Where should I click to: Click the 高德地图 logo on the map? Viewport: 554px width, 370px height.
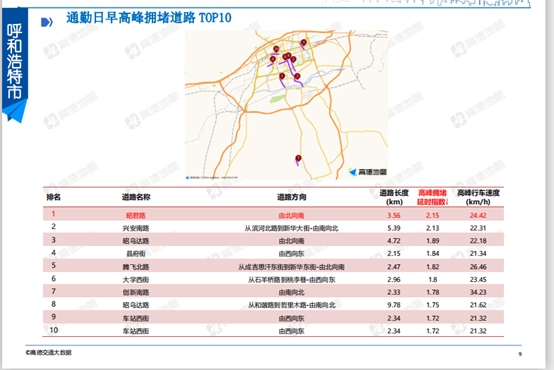(x=368, y=172)
